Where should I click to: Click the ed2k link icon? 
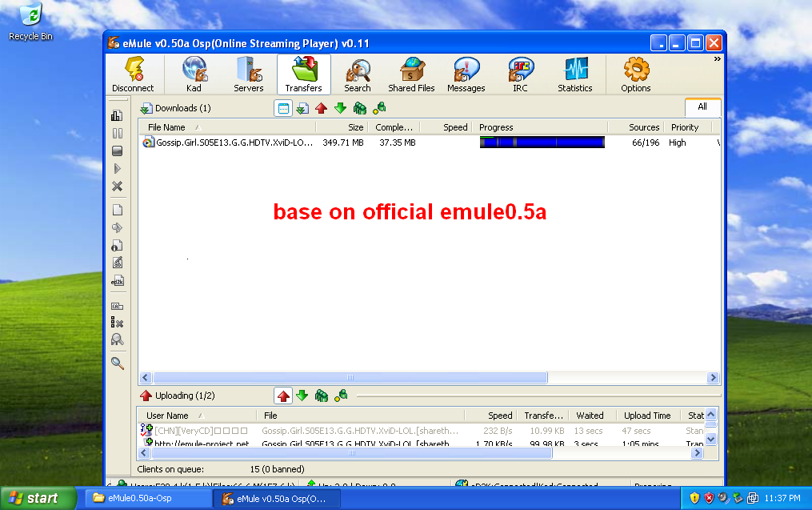tap(117, 281)
